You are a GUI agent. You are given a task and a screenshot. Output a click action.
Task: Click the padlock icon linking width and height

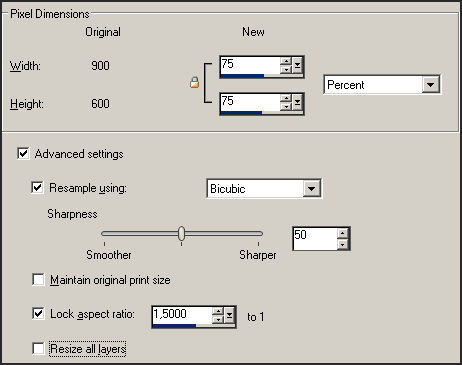pos(194,82)
